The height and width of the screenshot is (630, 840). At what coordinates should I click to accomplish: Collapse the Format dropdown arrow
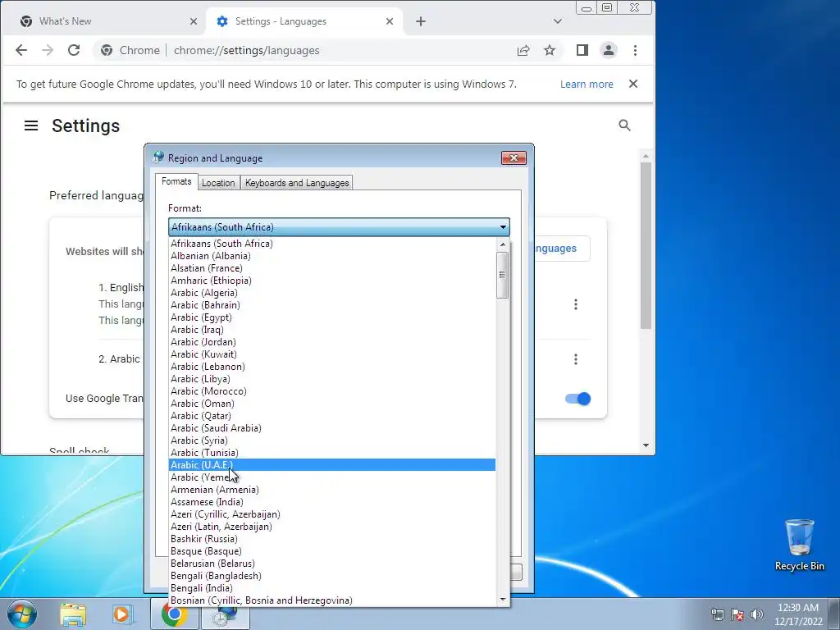pos(503,227)
